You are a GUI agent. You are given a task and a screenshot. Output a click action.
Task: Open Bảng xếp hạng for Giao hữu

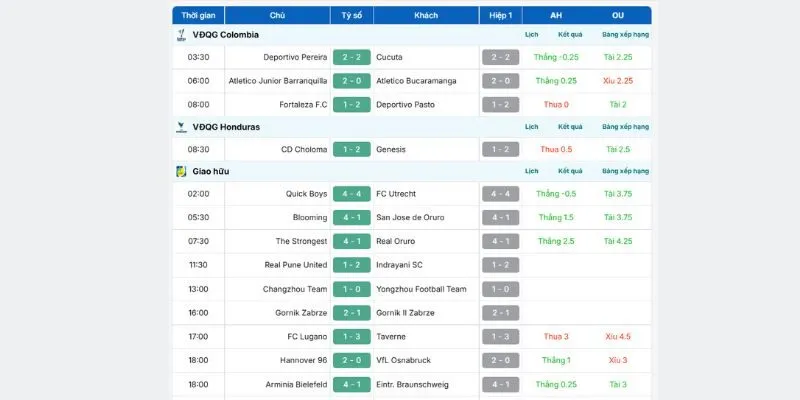coord(625,172)
